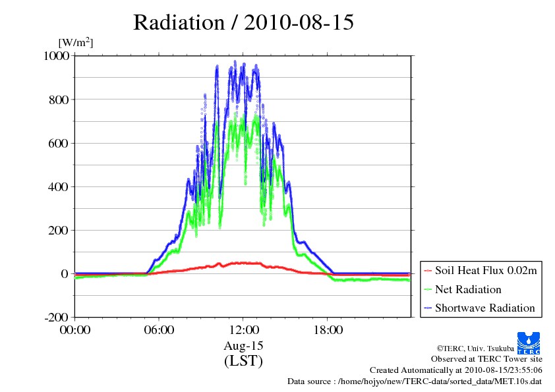Image resolution: width=555 pixels, height=392 pixels.
Task: Click the 'Created Automatically at' timestamp line
Action: pos(456,370)
